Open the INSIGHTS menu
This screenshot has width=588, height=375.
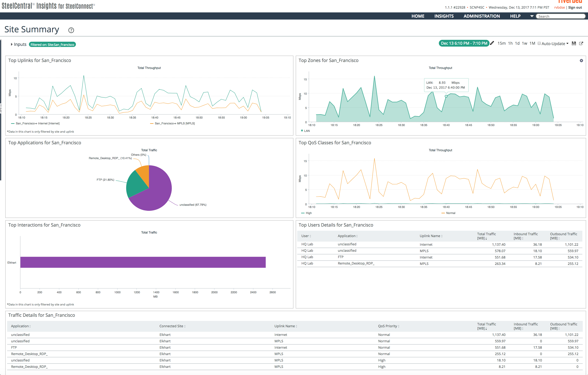click(444, 16)
